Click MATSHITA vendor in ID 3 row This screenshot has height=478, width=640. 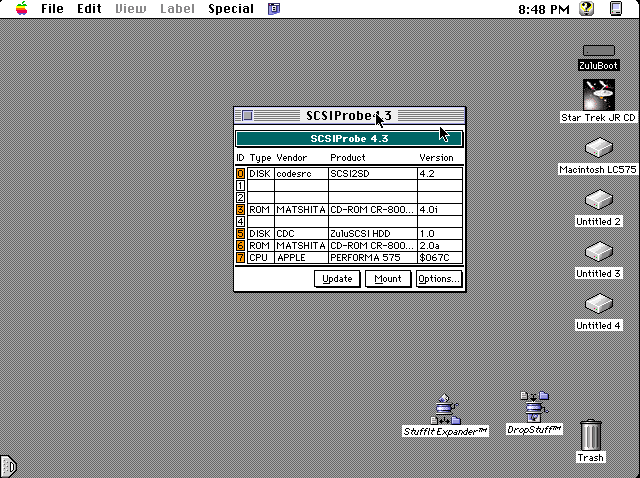point(301,209)
